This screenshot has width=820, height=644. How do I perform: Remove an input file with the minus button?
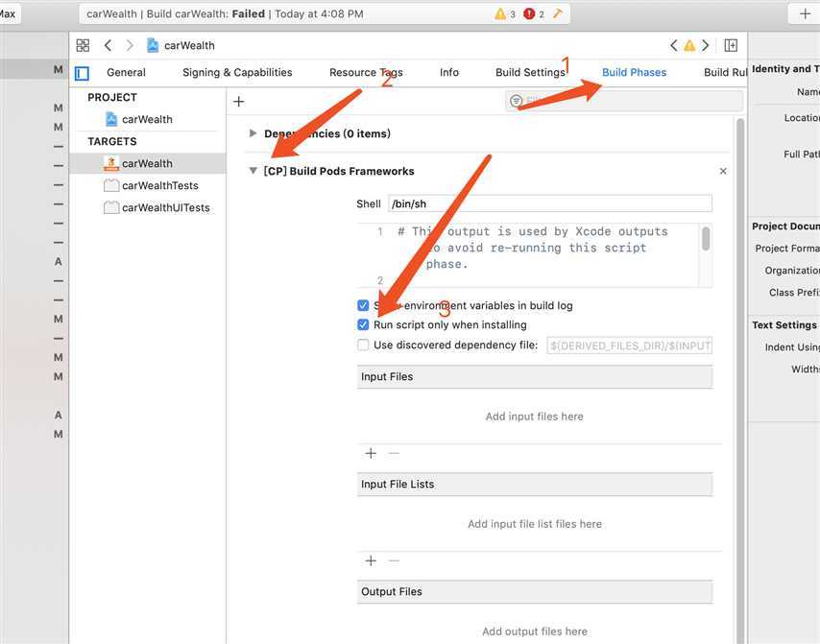click(394, 453)
